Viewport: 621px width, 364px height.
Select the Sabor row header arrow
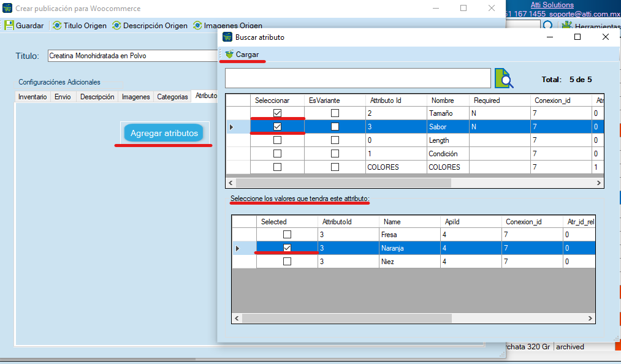(x=232, y=127)
